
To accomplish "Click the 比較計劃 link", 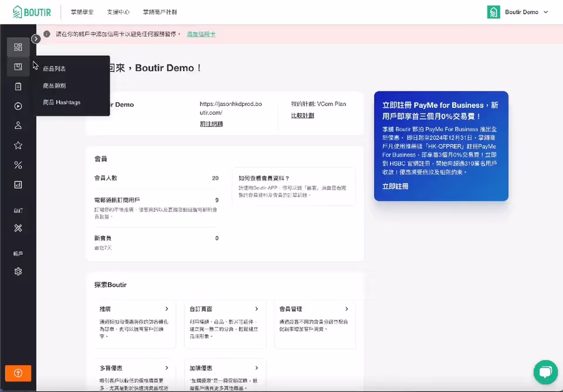I will click(x=303, y=115).
